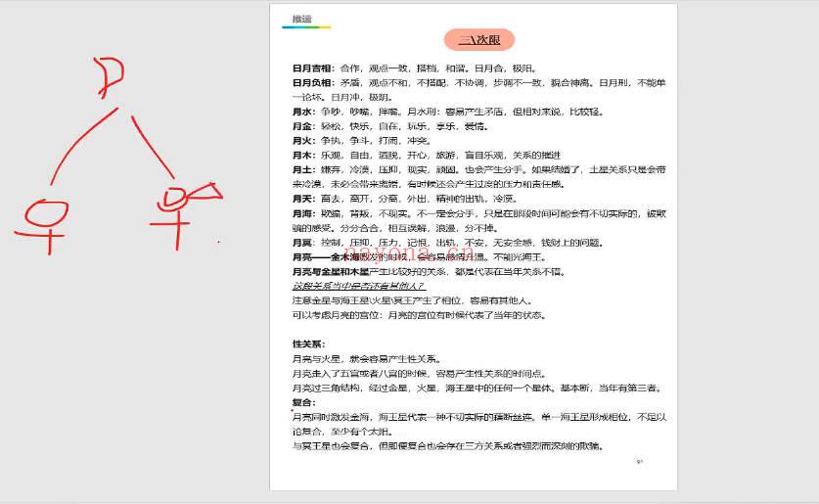Click the '月金' line label
Viewport: 819px width, 504px height.
click(302, 126)
